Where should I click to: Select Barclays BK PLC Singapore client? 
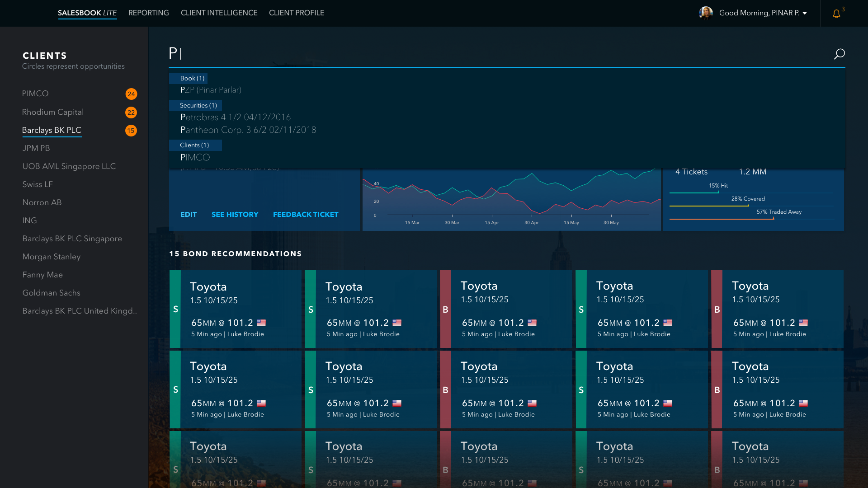[72, 239]
